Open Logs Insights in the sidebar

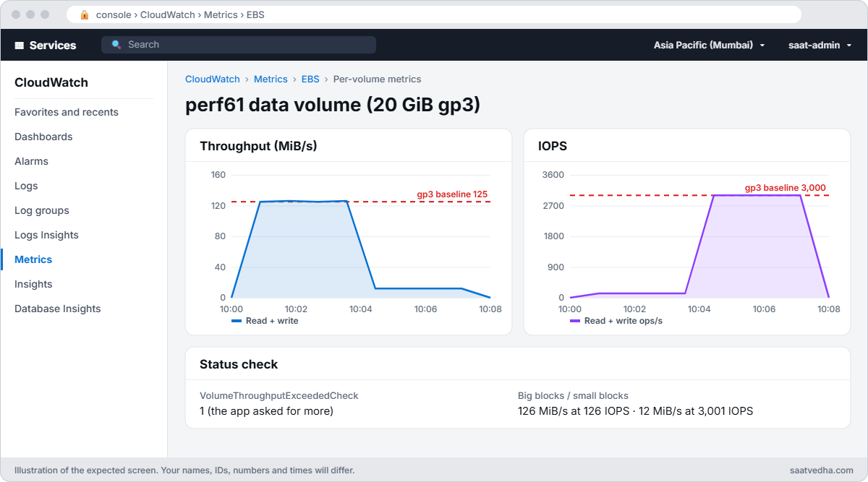coord(46,235)
